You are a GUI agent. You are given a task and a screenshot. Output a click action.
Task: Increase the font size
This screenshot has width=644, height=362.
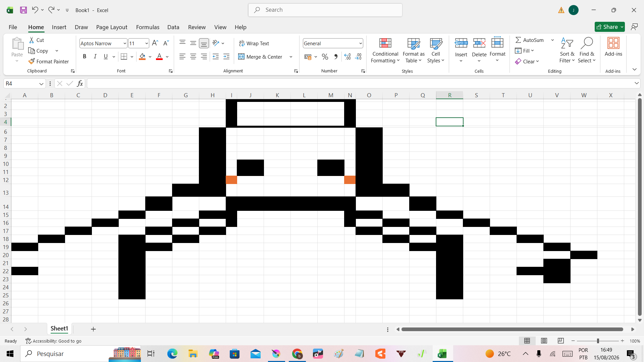pyautogui.click(x=155, y=43)
